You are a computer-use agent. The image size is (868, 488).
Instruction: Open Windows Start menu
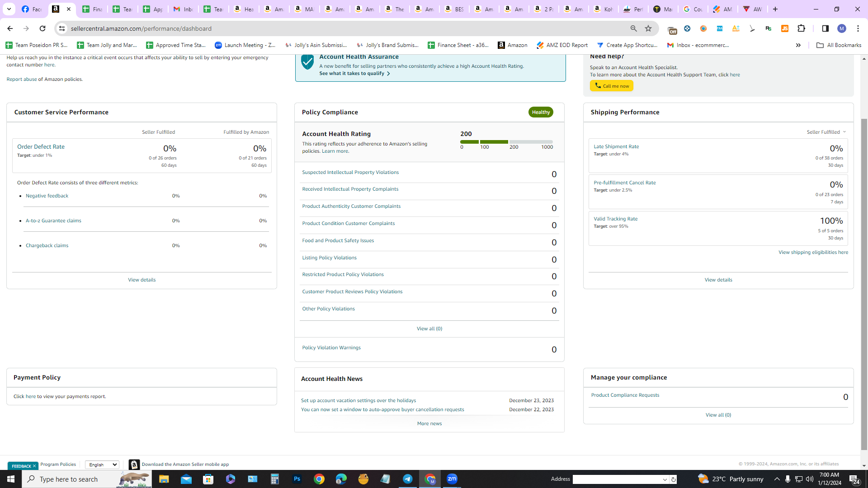(x=11, y=479)
